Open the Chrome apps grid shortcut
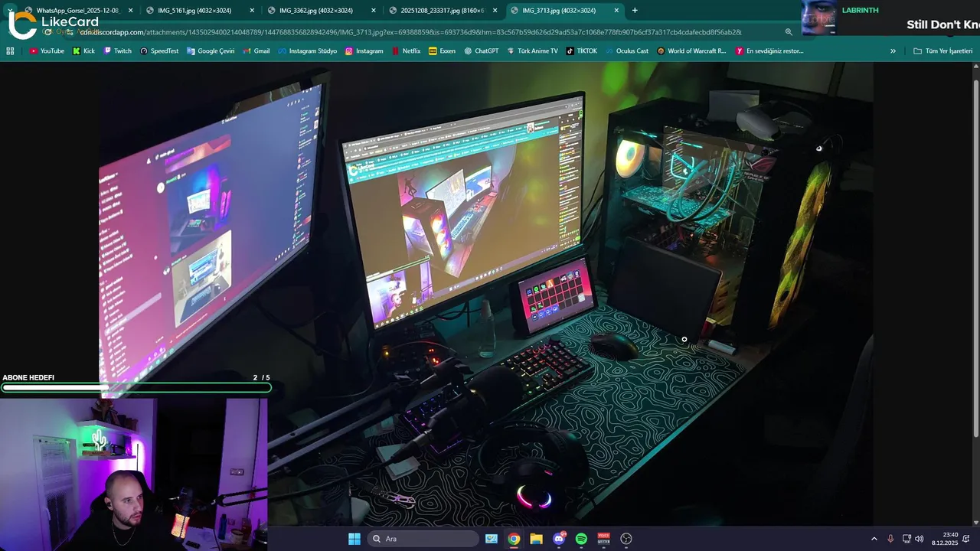 [10, 51]
